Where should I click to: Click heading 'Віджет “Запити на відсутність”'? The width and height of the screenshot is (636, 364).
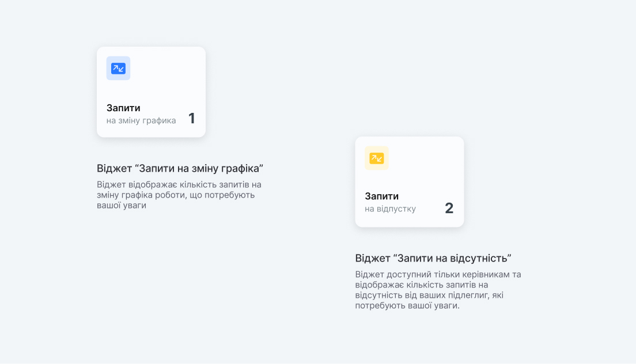point(433,258)
